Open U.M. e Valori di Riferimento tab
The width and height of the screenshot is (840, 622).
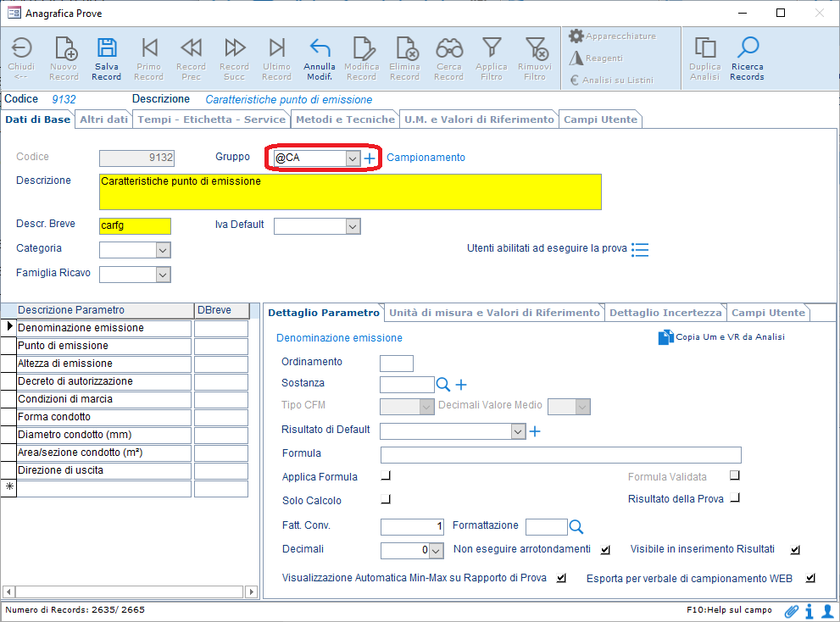(480, 119)
